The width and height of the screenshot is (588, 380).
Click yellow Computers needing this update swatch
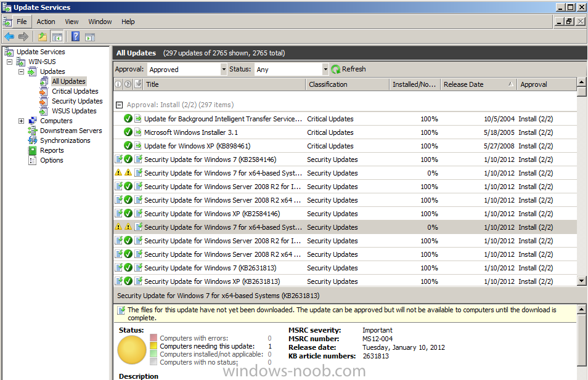tap(153, 346)
